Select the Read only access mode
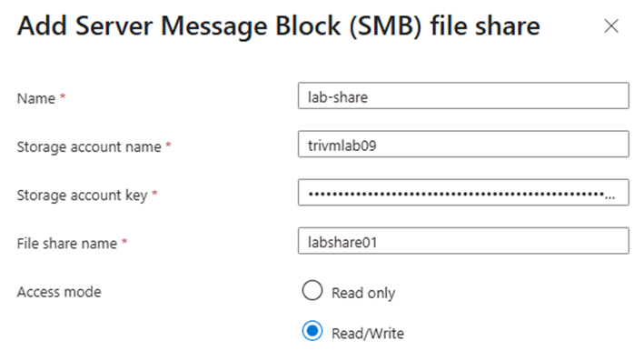The height and width of the screenshot is (361, 644). tap(312, 291)
